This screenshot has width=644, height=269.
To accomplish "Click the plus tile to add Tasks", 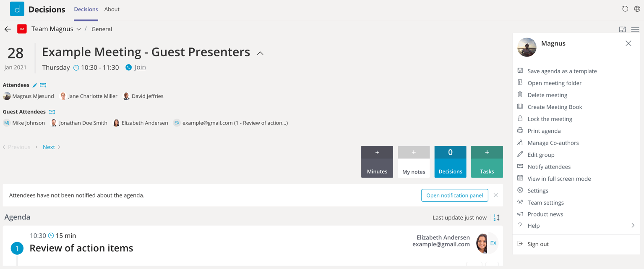I will (x=487, y=152).
